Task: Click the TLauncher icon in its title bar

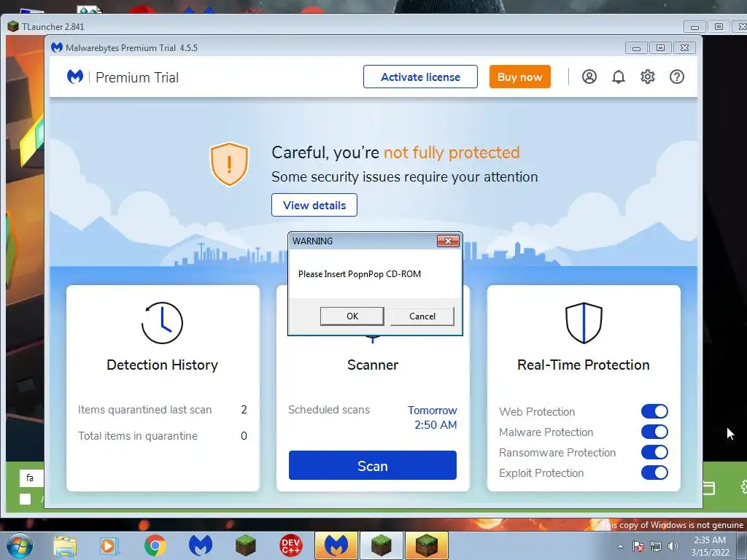Action: [13, 26]
